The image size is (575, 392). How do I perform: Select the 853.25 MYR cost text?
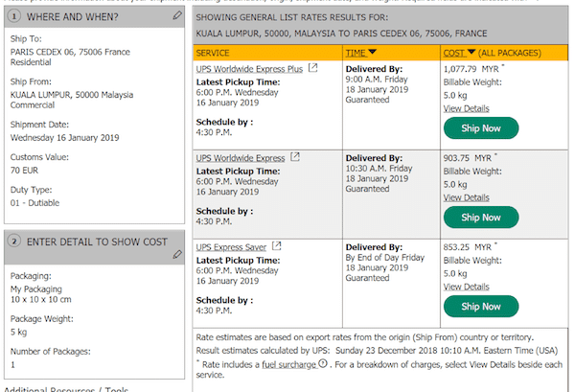tap(468, 247)
